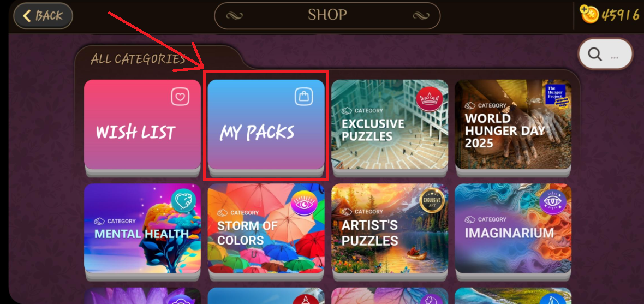Click The Hunger Project logo badge

pyautogui.click(x=555, y=97)
